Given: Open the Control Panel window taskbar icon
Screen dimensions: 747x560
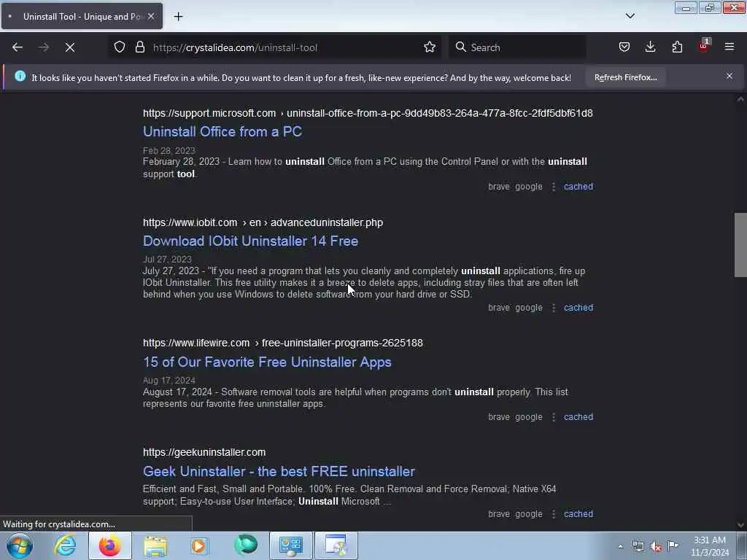Looking at the screenshot, I should (291, 545).
